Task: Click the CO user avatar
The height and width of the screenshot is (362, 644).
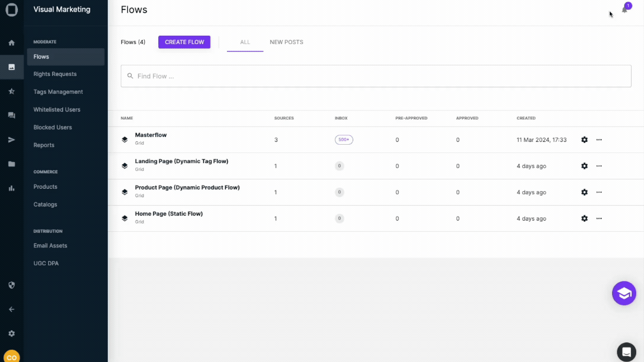Action: point(11,356)
